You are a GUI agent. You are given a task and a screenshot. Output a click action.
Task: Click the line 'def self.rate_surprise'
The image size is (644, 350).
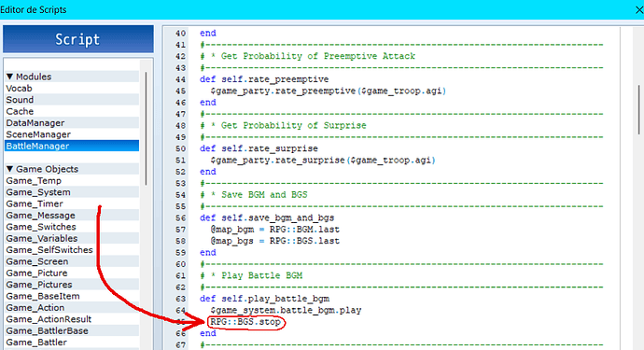pyautogui.click(x=259, y=148)
